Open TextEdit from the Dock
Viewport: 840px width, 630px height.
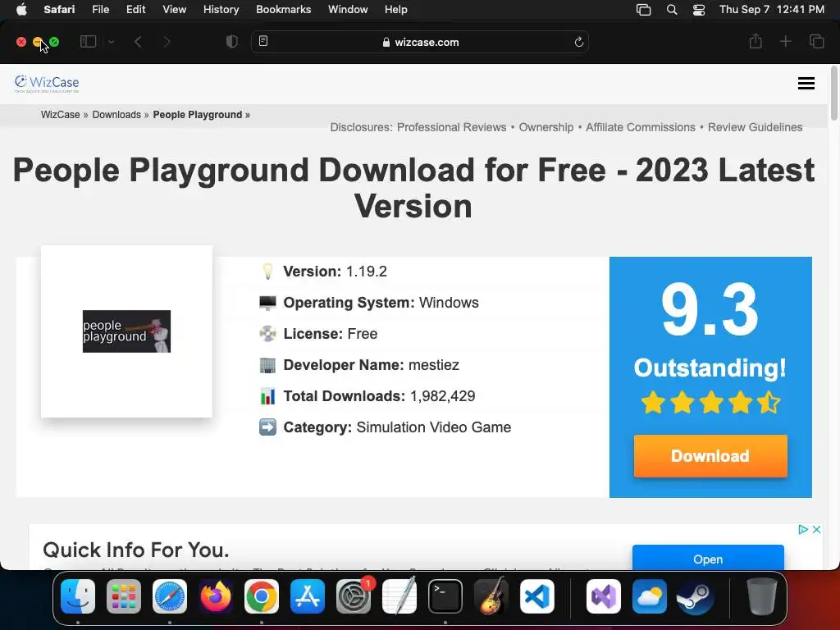tap(399, 596)
